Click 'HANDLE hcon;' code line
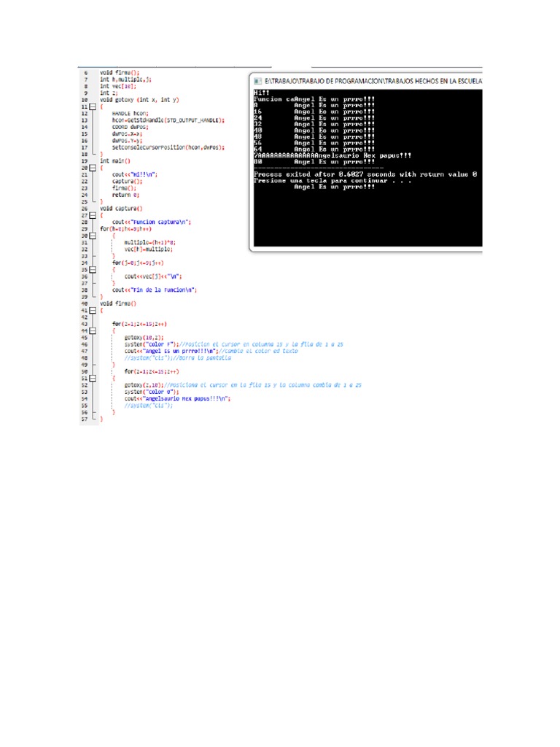Viewport: 560px width, 747px height. point(130,113)
